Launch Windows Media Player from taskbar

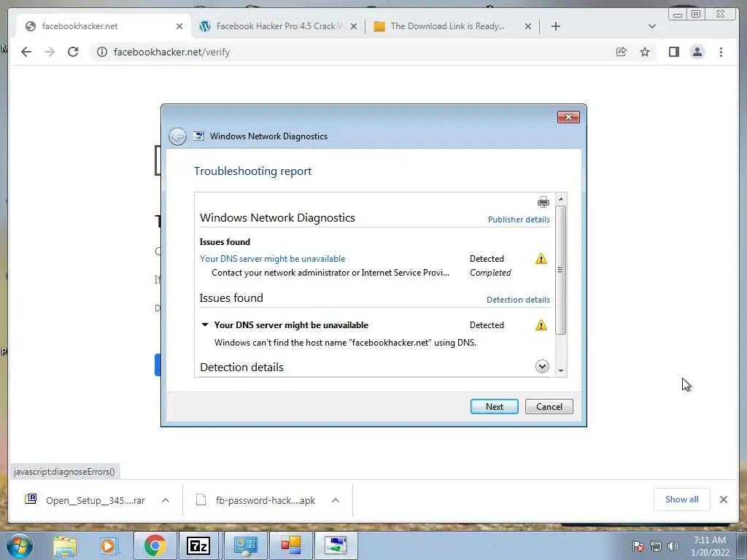(108, 545)
